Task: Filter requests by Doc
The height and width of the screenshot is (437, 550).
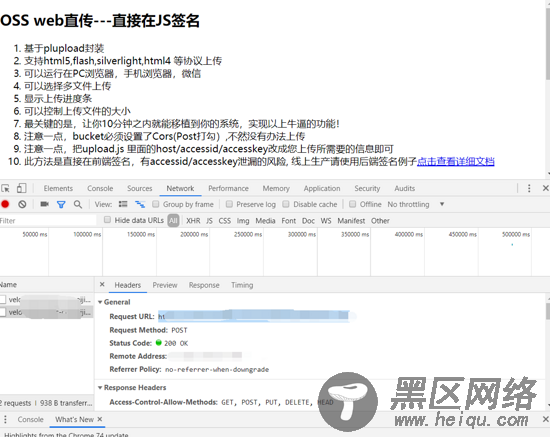Action: click(308, 221)
